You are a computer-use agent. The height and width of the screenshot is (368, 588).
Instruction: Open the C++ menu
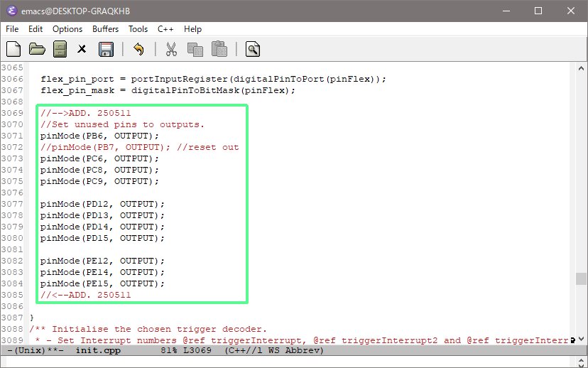[x=165, y=29]
